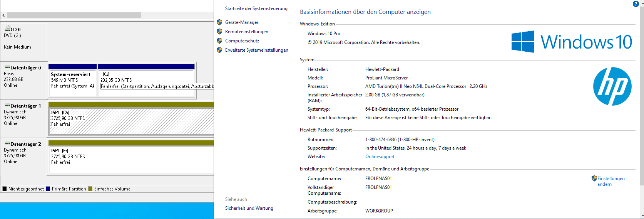Select the Datenträger 1 disk label

(24, 120)
